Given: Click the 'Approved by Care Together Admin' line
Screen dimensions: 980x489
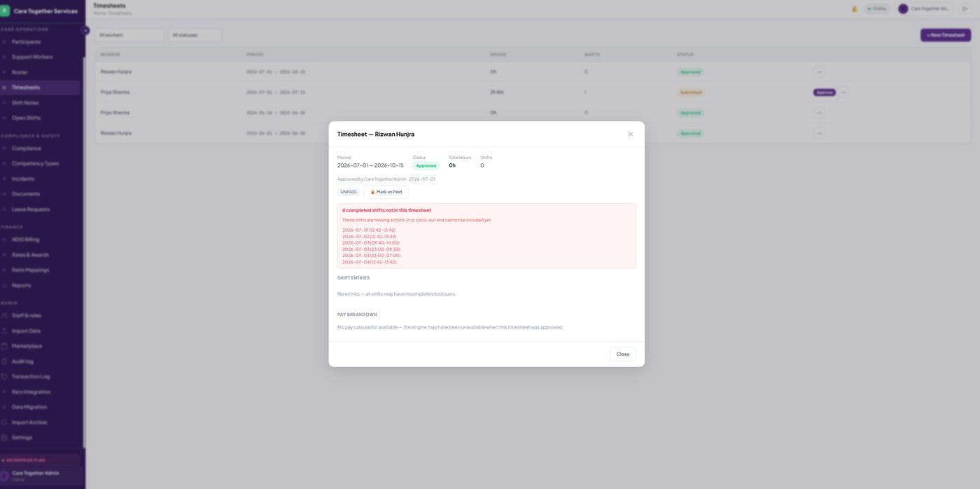Looking at the screenshot, I should pyautogui.click(x=386, y=179).
